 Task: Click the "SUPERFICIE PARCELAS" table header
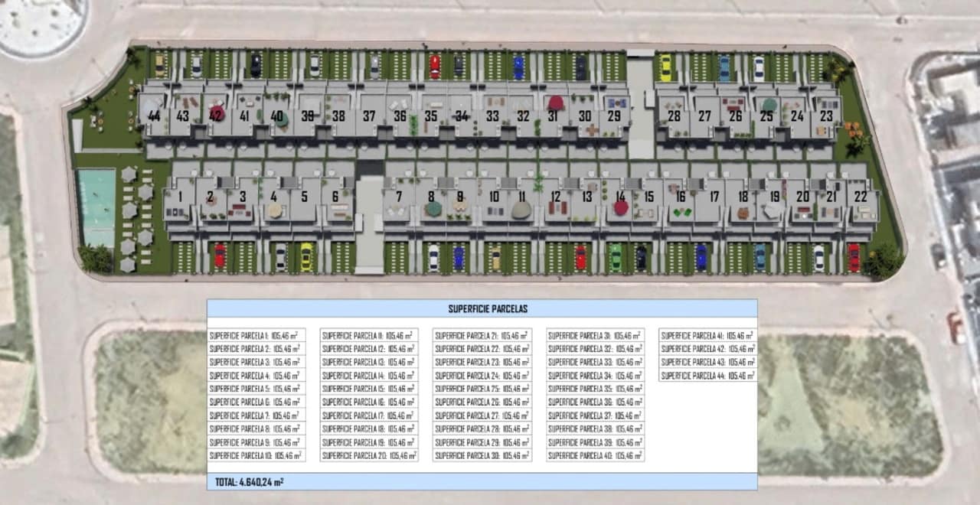click(x=482, y=309)
